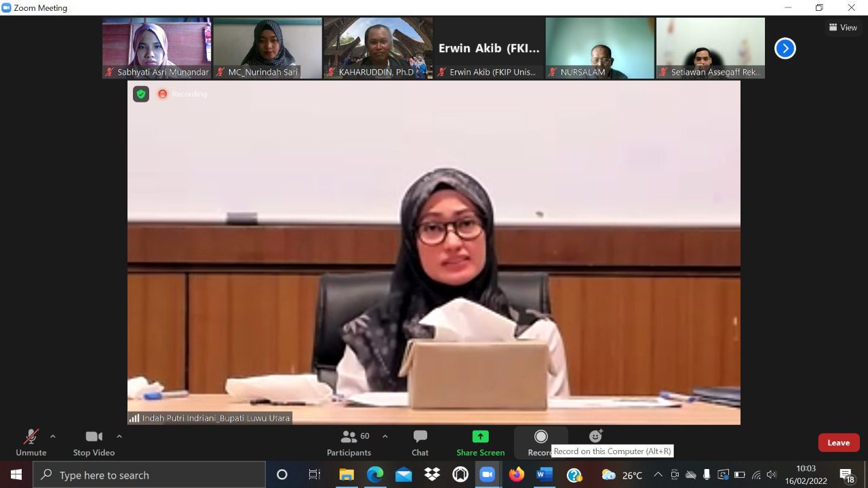Expand the Participants options caret

[385, 436]
